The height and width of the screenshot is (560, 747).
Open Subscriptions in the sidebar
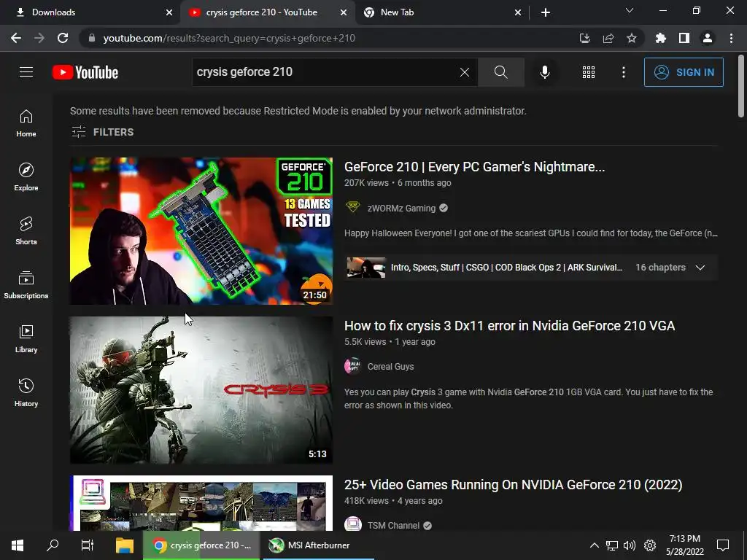tap(26, 285)
